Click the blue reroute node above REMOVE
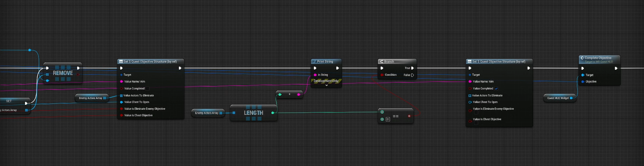This screenshot has height=166, width=644. coord(30,50)
